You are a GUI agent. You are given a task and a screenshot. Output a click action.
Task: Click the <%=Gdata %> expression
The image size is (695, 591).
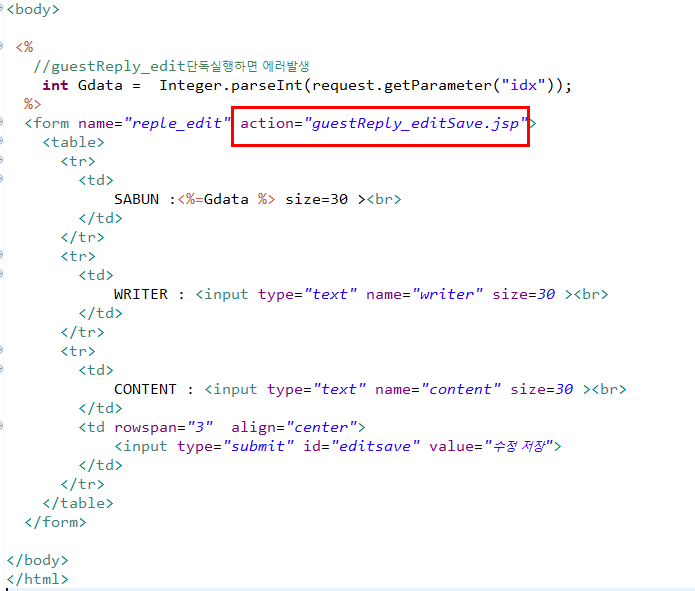226,200
